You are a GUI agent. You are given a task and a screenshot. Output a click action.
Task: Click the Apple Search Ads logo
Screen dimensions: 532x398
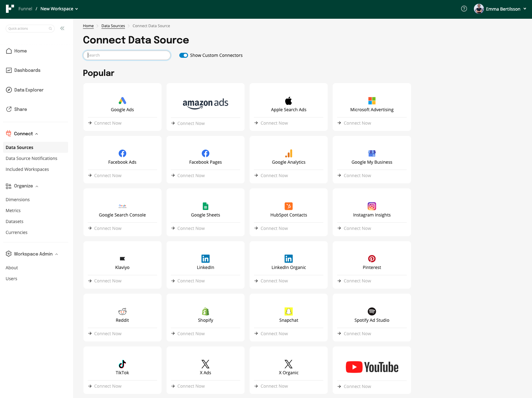pyautogui.click(x=289, y=101)
